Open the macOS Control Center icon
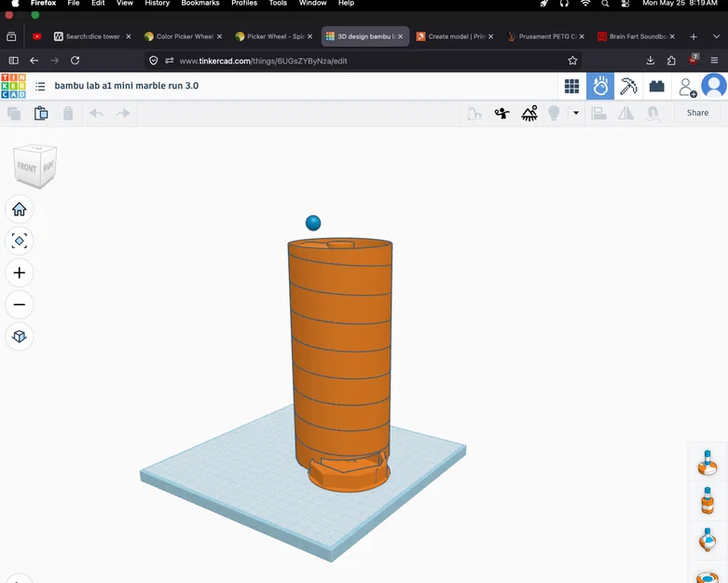 625,3
